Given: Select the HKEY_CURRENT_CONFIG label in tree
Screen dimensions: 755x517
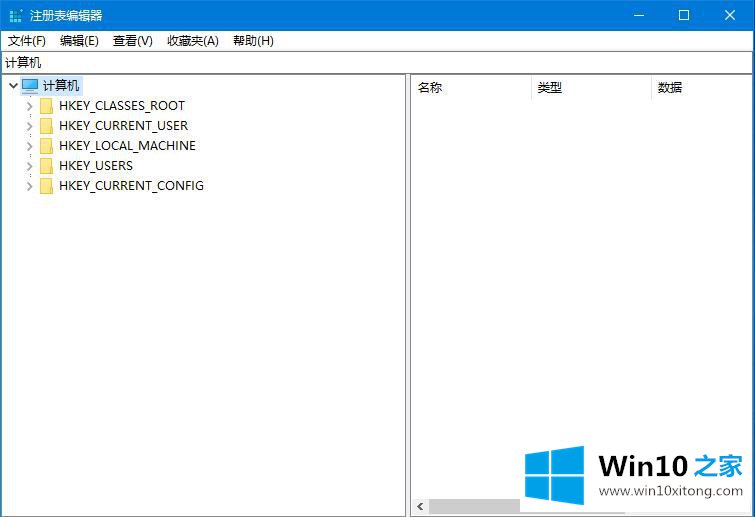Looking at the screenshot, I should pyautogui.click(x=131, y=186).
